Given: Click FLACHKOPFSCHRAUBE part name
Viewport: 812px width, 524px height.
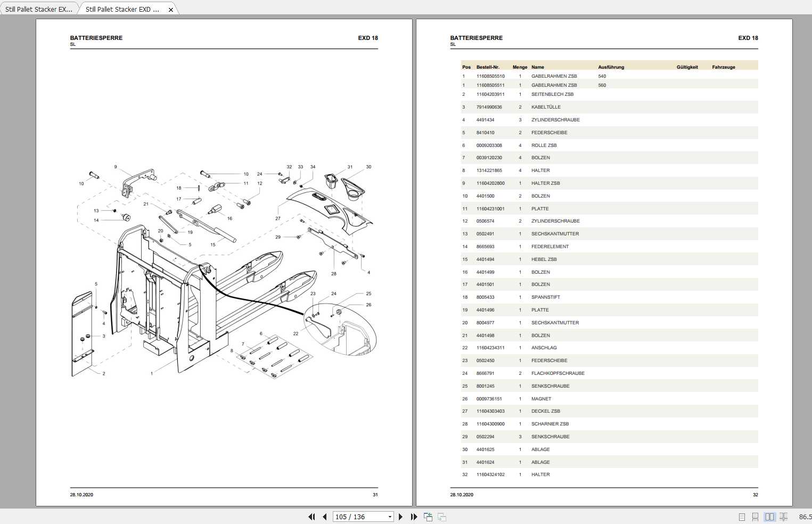Looking at the screenshot, I should coord(557,373).
